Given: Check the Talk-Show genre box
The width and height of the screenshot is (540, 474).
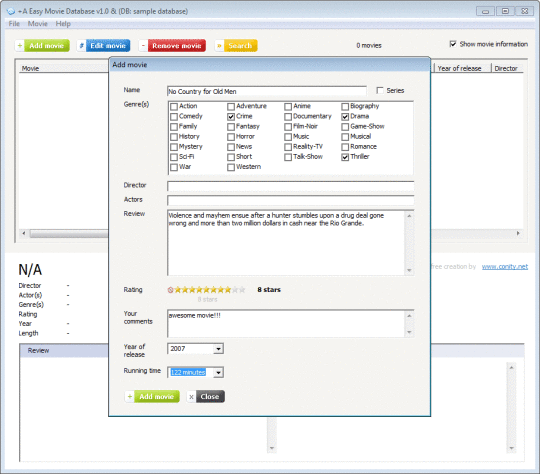Looking at the screenshot, I should click(288, 157).
